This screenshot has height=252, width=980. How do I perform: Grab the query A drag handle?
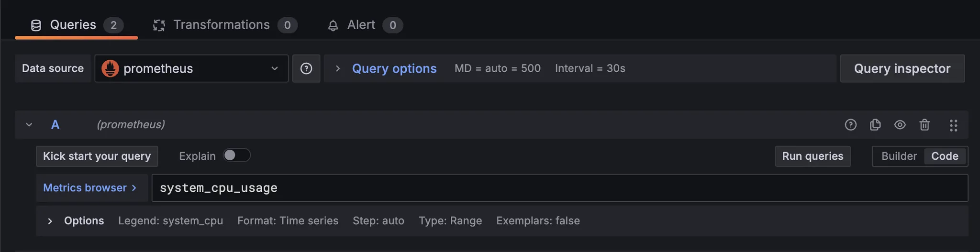pyautogui.click(x=953, y=125)
